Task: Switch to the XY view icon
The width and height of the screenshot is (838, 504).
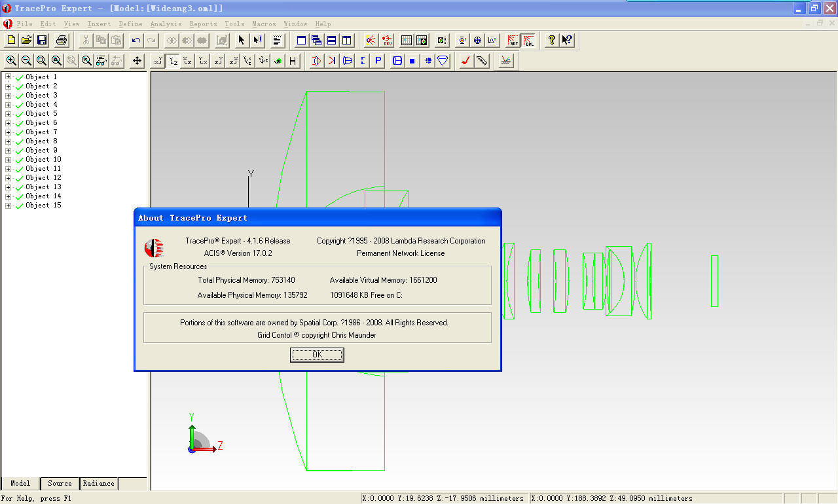Action: click(x=158, y=60)
